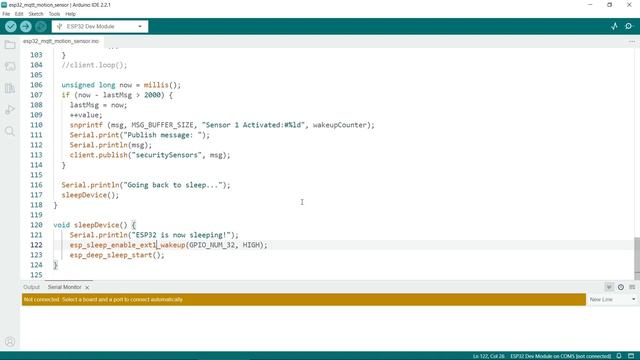Click ++value; on line 109
Image resolution: width=640 pixels, height=360 pixels.
point(86,115)
